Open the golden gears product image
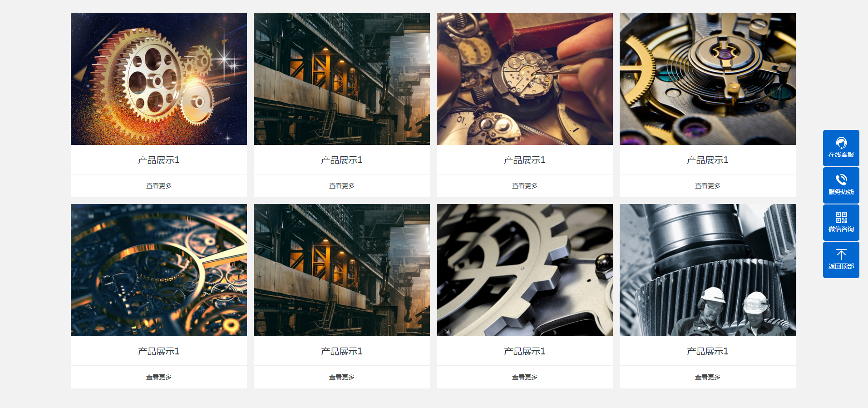868x408 pixels. 159,79
